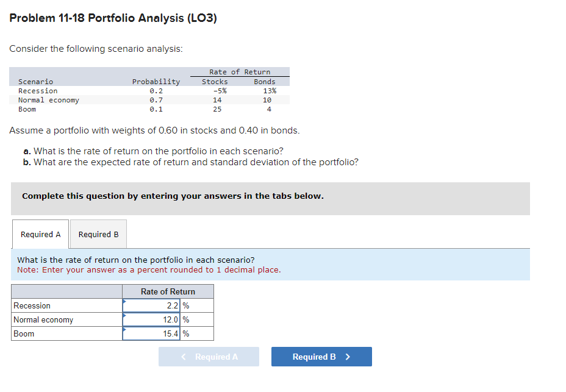Click the Rate of Return column header
This screenshot has height=392, width=566.
tap(168, 291)
